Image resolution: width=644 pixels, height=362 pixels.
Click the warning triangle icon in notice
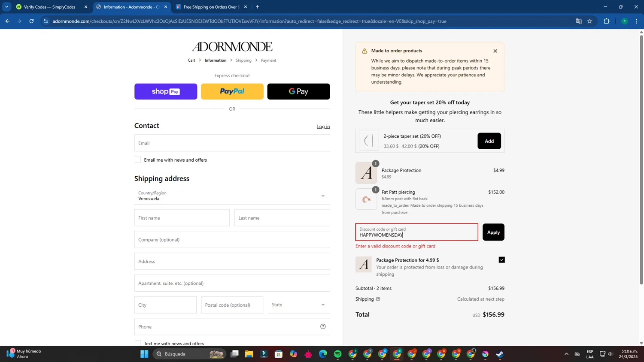pos(365,51)
